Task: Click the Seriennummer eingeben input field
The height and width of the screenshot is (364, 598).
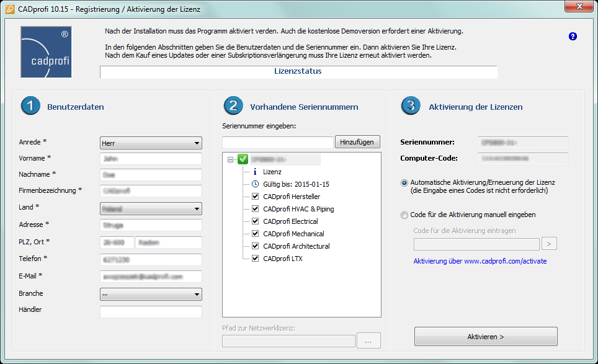Action: [x=278, y=143]
